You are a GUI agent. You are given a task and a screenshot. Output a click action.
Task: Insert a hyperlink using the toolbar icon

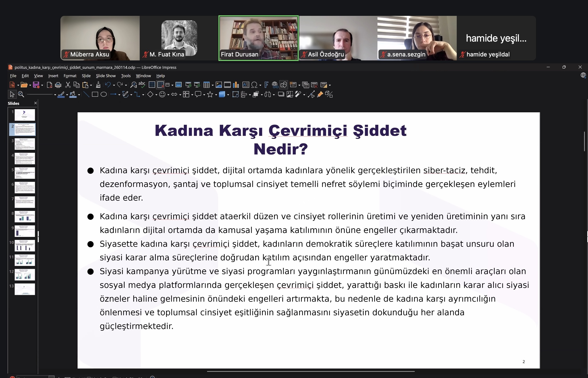click(275, 85)
